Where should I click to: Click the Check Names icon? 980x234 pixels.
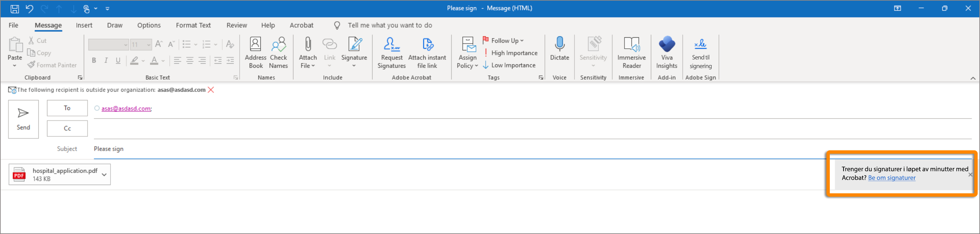[278, 45]
